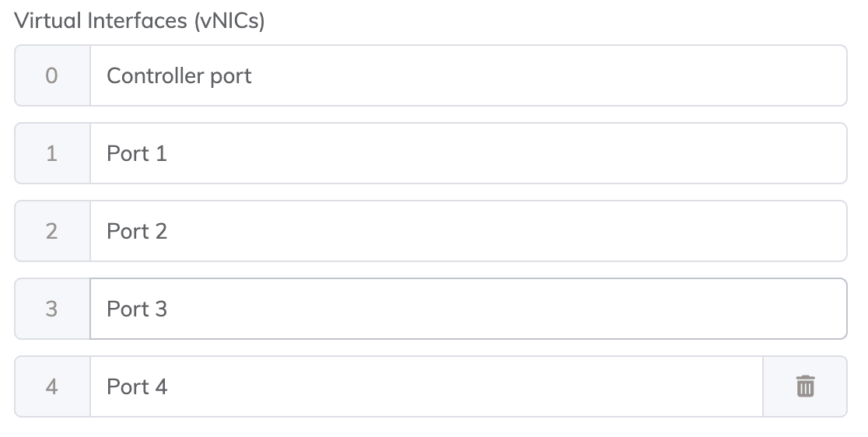This screenshot has height=437, width=868.
Task: Select the Port 2 input field
Action: coord(467,231)
